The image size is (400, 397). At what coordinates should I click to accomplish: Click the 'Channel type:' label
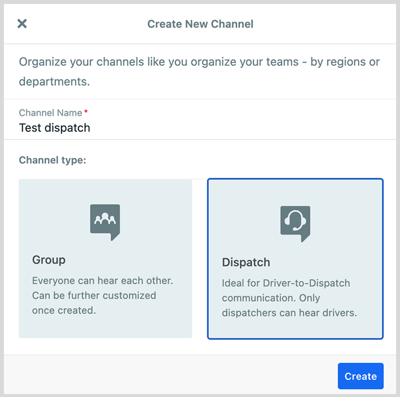[52, 160]
